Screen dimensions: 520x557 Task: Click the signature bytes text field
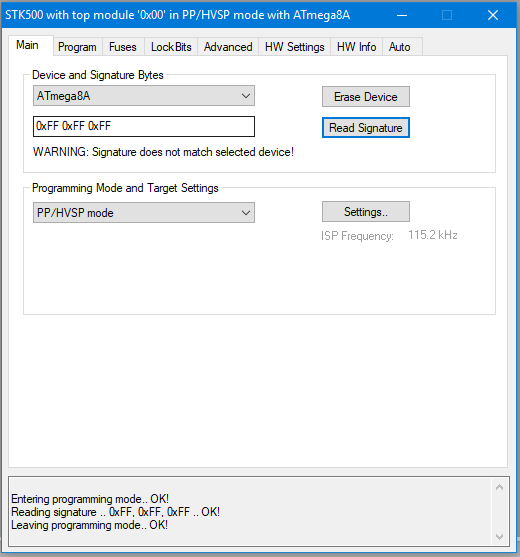[x=144, y=126]
